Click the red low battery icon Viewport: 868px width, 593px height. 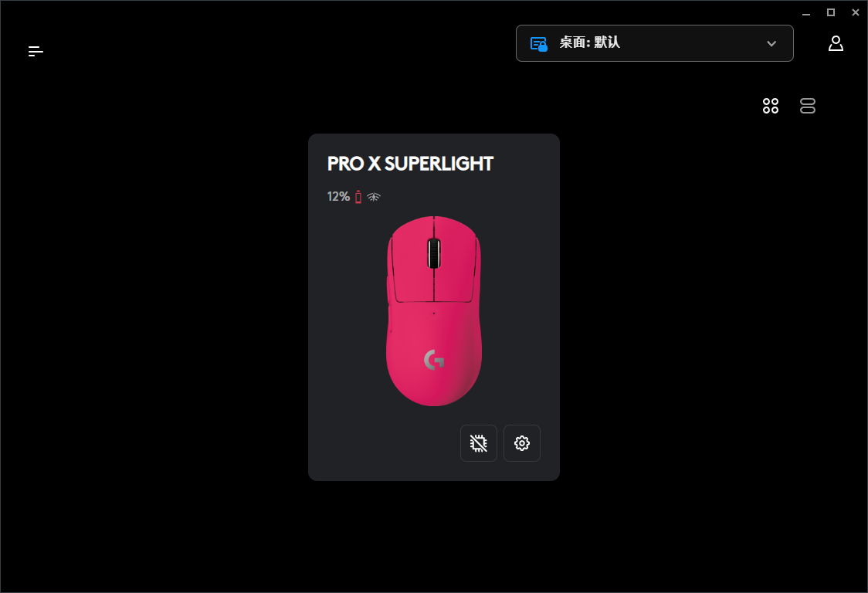[x=358, y=197]
